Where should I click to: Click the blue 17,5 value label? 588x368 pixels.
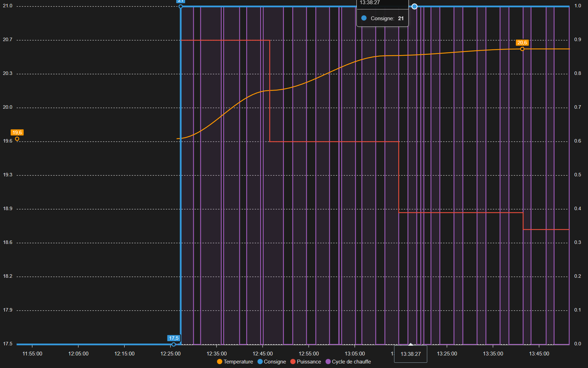[x=174, y=338]
